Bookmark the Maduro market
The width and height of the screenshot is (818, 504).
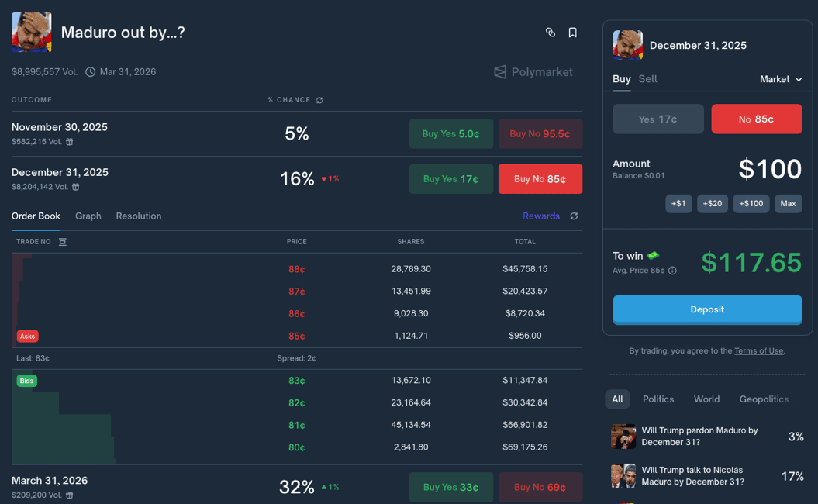[572, 33]
